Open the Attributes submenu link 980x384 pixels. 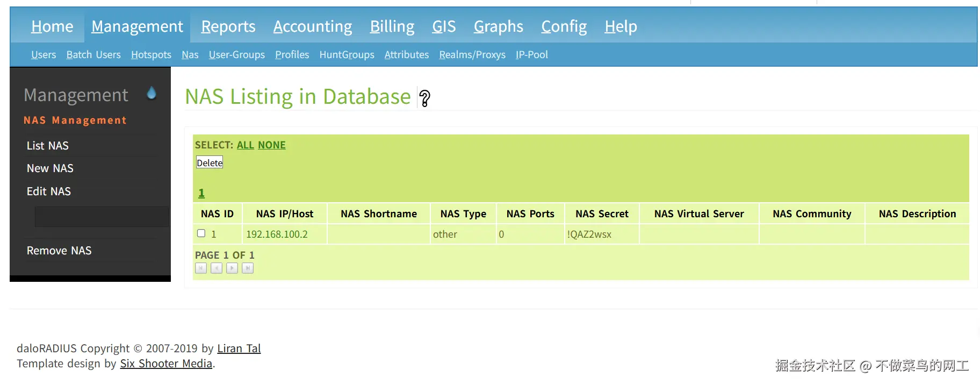[407, 55]
